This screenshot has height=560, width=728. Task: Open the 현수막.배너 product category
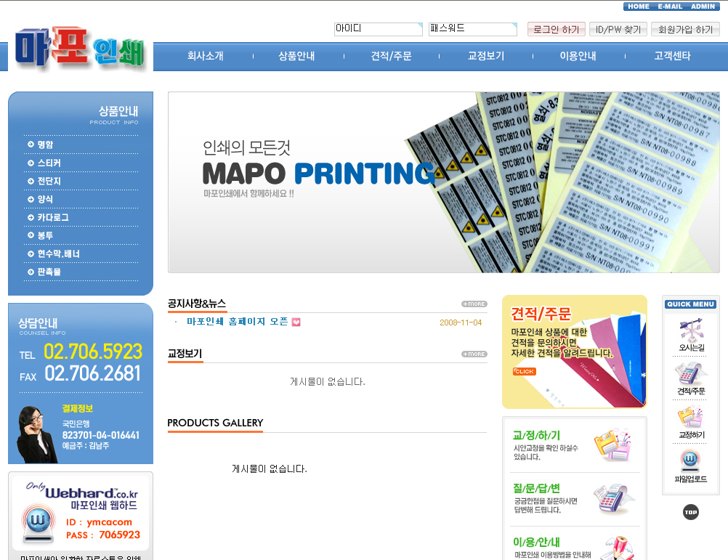(x=59, y=253)
